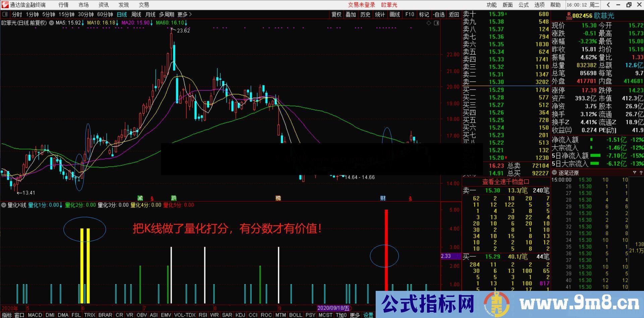Switch to 周线 weekly period
This screenshot has width=644, height=318.
pos(136,14)
